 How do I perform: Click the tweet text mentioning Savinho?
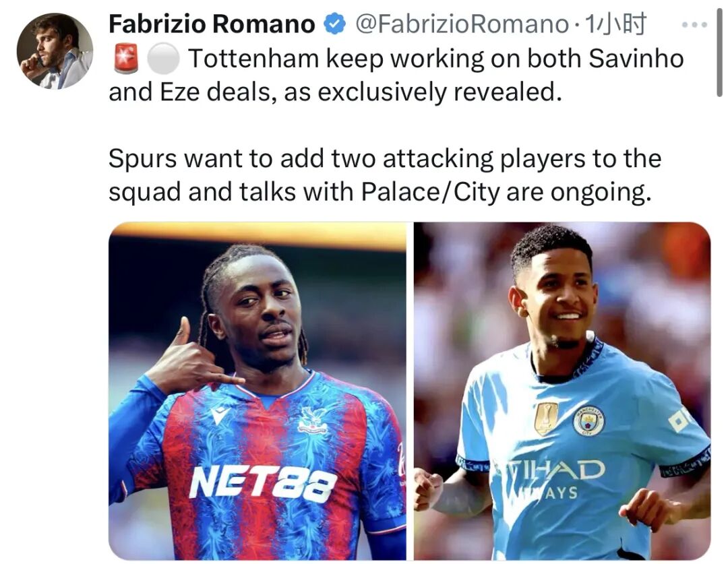[396, 75]
